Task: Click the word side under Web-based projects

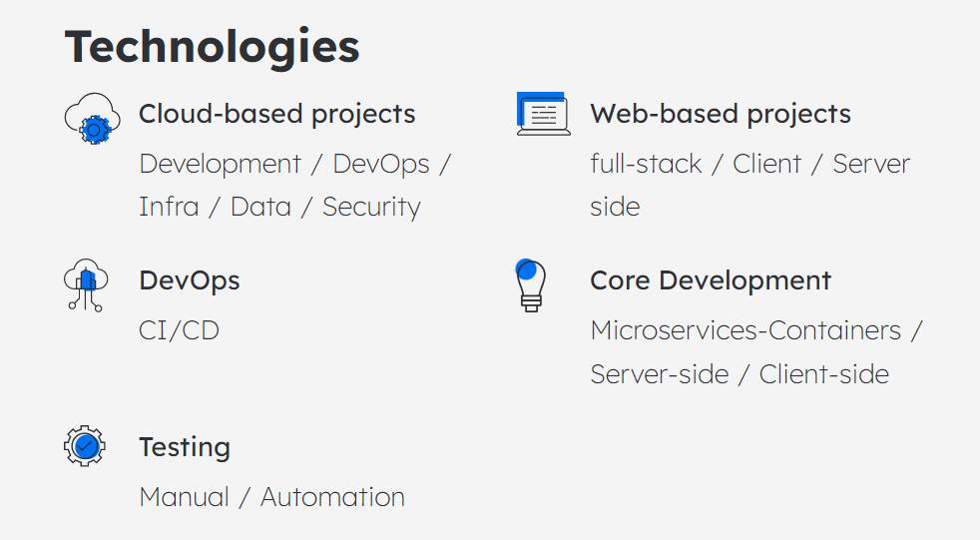Action: pyautogui.click(x=615, y=207)
